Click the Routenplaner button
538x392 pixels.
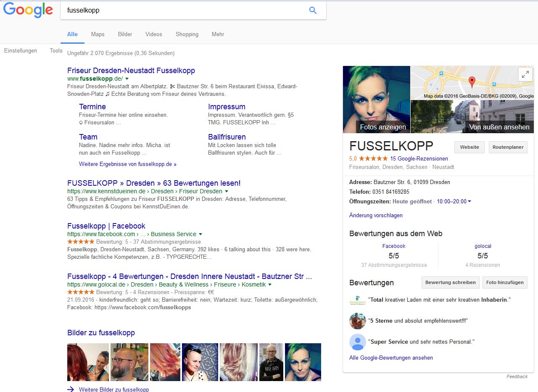click(x=508, y=147)
